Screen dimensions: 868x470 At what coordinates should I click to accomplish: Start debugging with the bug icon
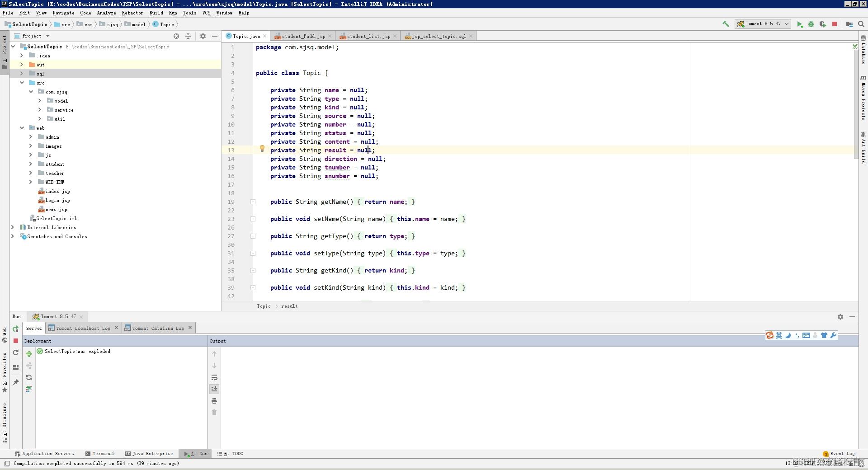[x=811, y=24]
